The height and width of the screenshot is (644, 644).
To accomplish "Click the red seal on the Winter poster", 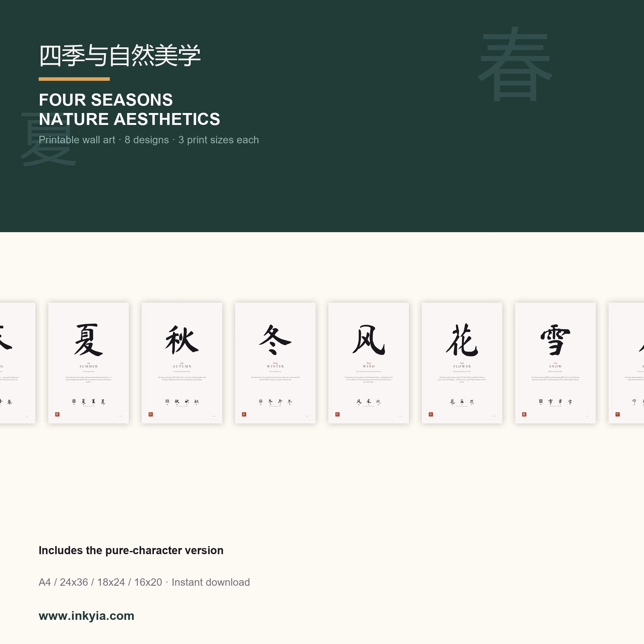I will click(x=244, y=414).
